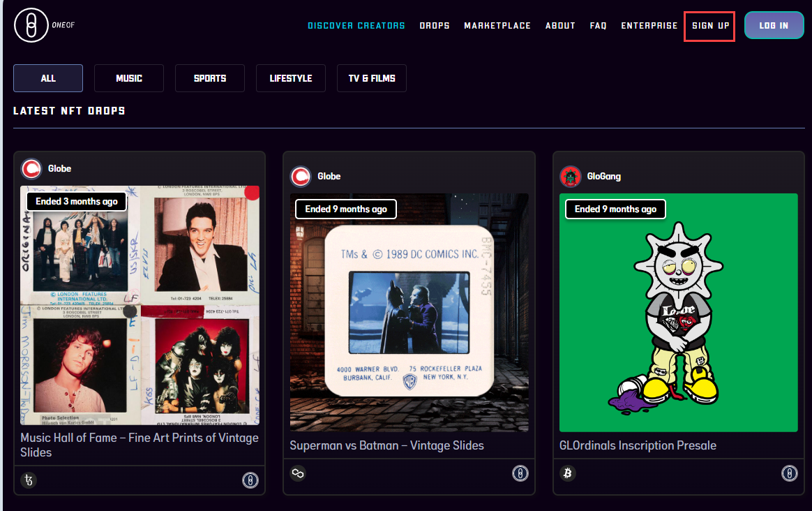Screen dimensions: 812x511
Task: Click the Log In button
Action: [774, 25]
